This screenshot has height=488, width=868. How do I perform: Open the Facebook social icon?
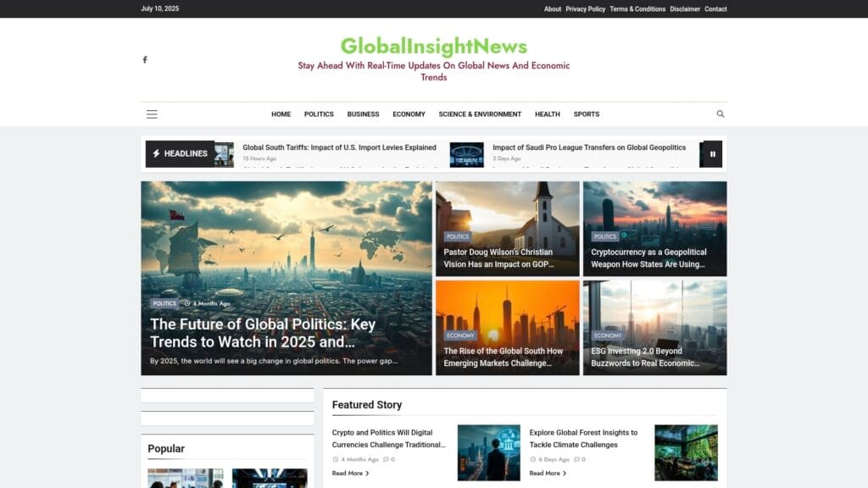point(145,60)
